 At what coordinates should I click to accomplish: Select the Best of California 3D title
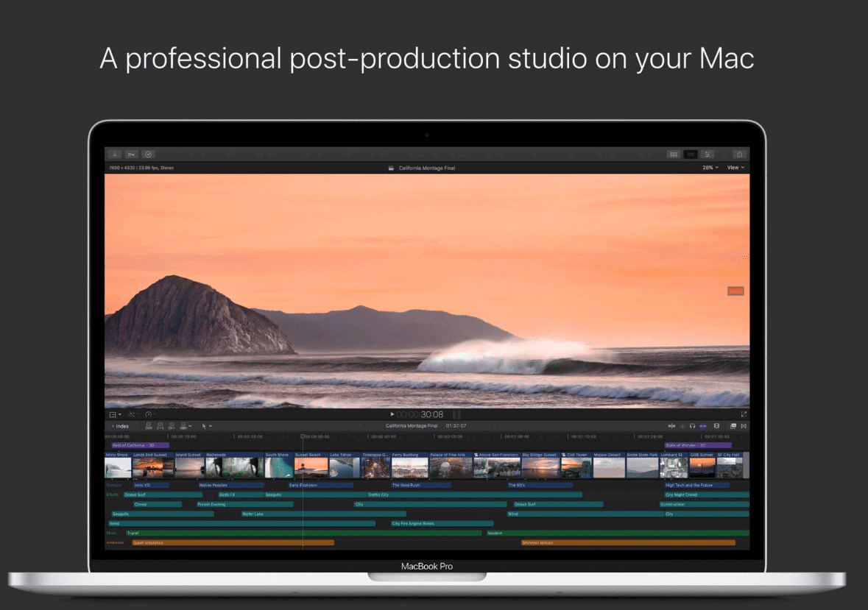pos(140,445)
